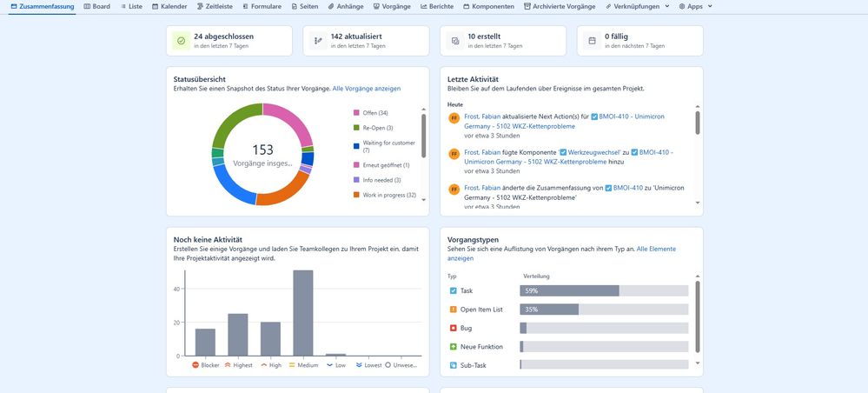The width and height of the screenshot is (868, 393).
Task: Click Vorgangstypen scroll down arrow
Action: 698,363
